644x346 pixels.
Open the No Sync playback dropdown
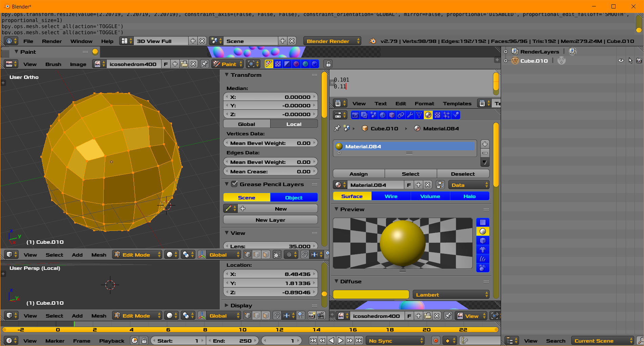395,341
